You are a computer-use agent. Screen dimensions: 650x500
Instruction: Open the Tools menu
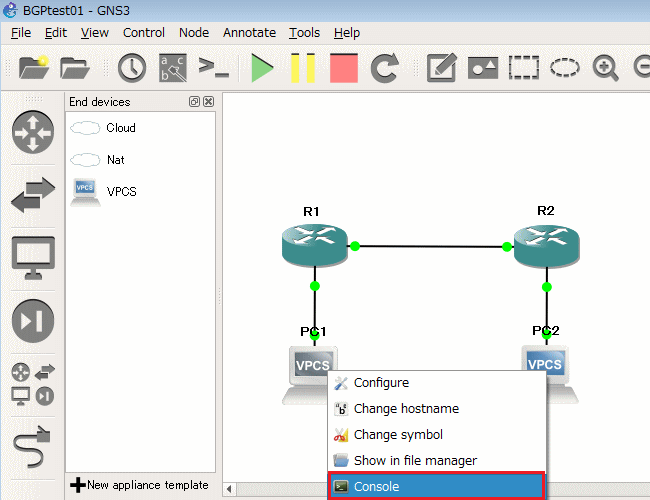pos(304,33)
